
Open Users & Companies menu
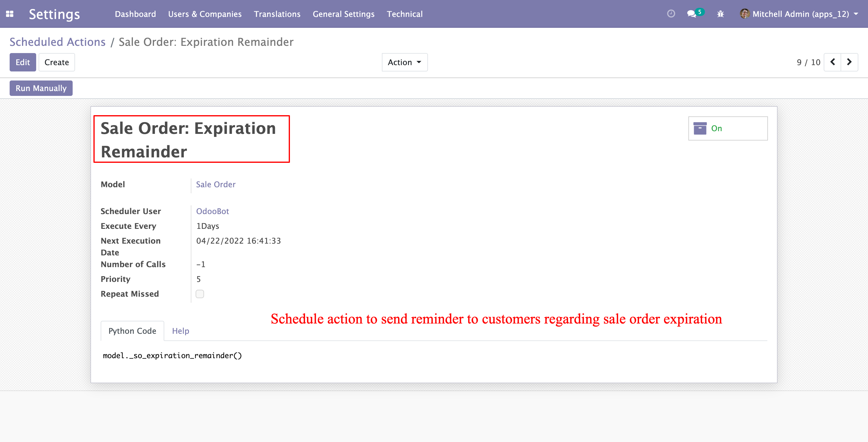(x=205, y=14)
